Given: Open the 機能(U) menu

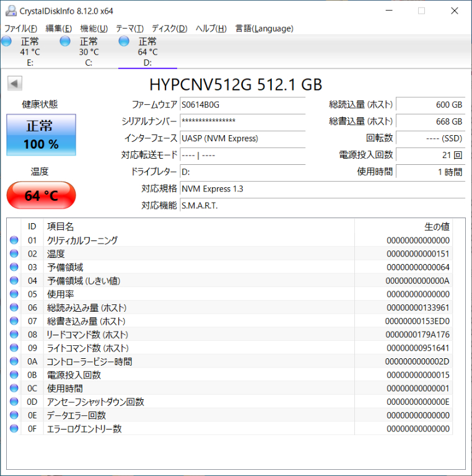Looking at the screenshot, I should (94, 29).
